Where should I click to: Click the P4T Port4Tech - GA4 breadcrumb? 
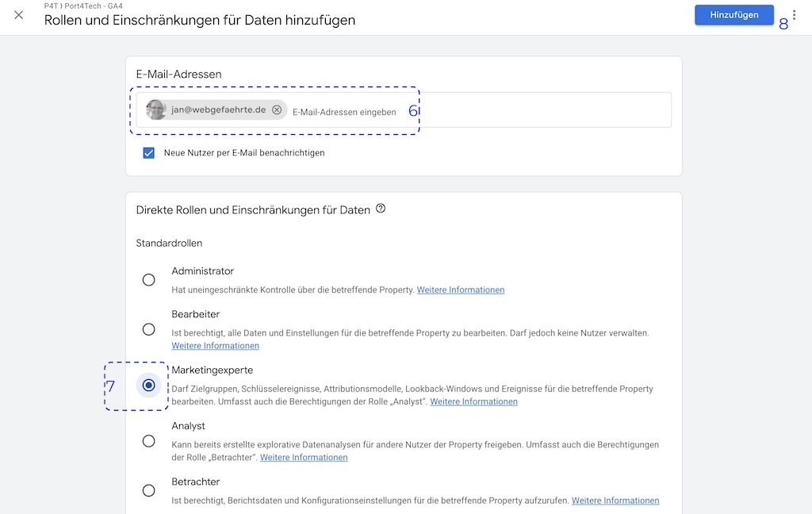tap(83, 6)
